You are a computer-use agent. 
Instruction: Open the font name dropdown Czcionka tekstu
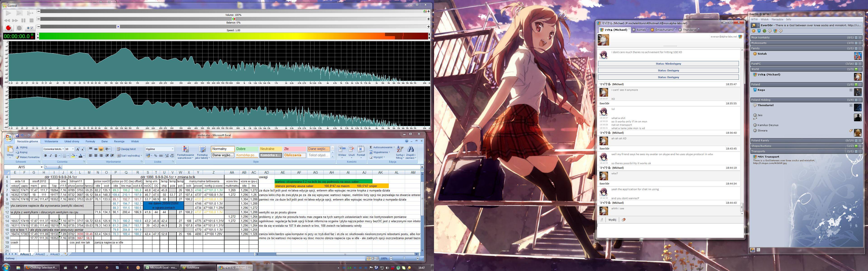(x=63, y=149)
